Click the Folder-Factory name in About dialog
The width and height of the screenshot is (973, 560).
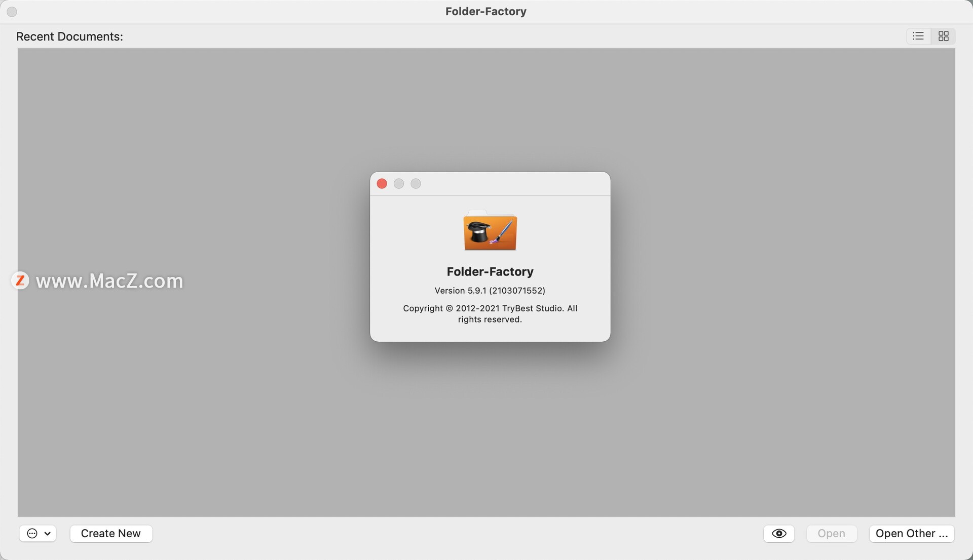coord(490,272)
